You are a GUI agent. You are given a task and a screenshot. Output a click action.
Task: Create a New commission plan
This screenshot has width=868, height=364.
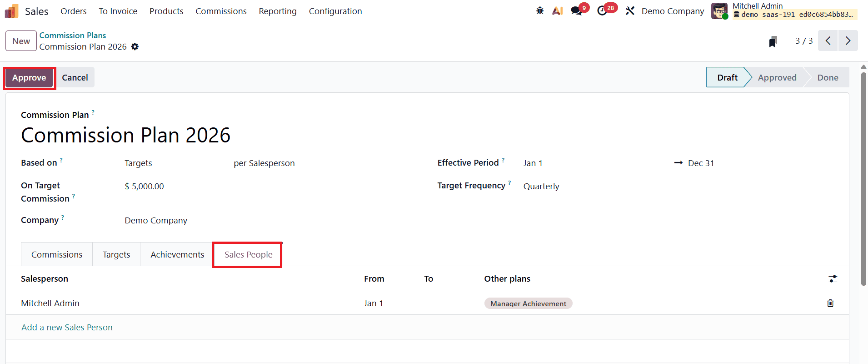[21, 41]
